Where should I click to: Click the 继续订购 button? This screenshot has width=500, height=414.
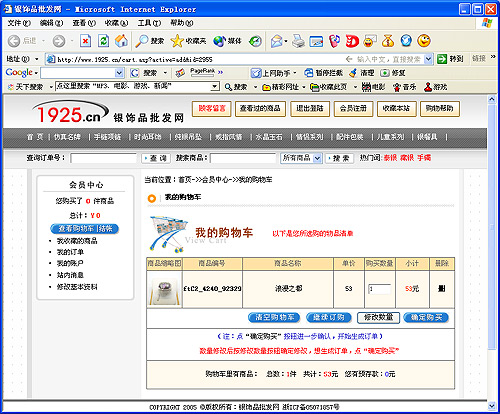tap(329, 317)
